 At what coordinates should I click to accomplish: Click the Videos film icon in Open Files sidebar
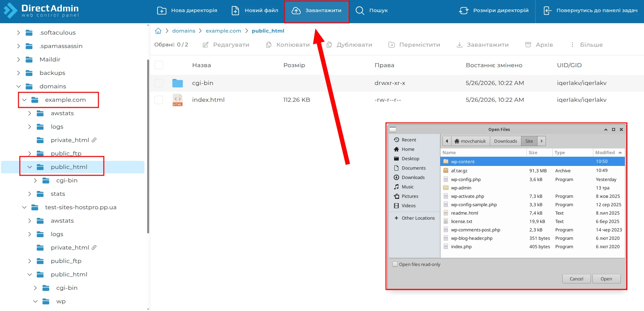tap(396, 206)
